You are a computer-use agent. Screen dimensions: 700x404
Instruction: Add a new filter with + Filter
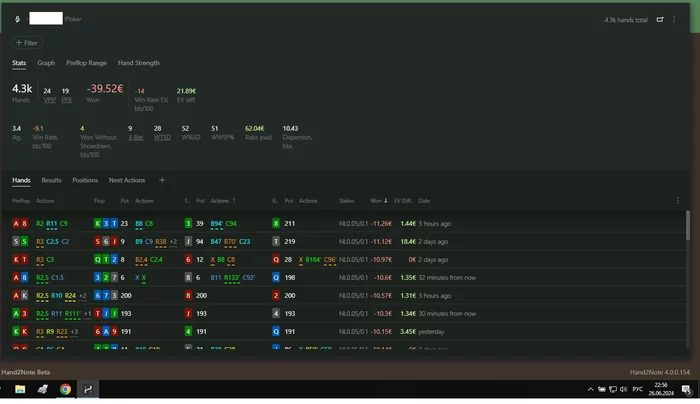tap(27, 43)
